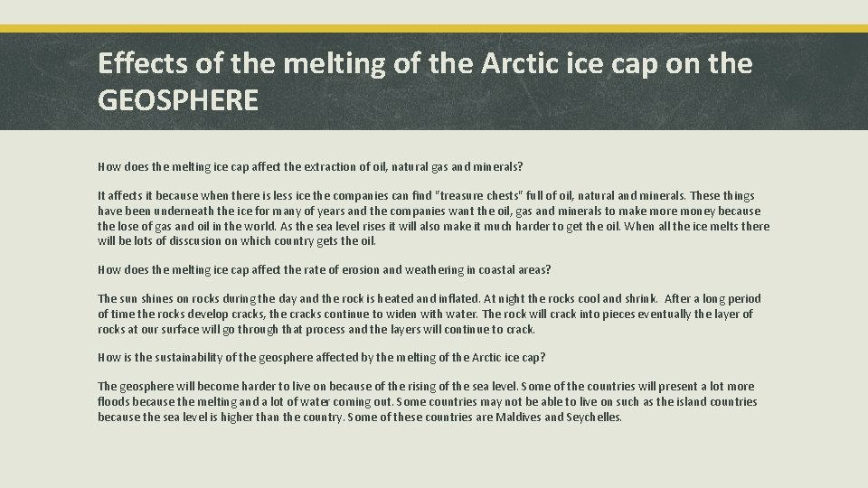Click the question about sustainability of the geosphere
868x488 pixels.
point(321,358)
